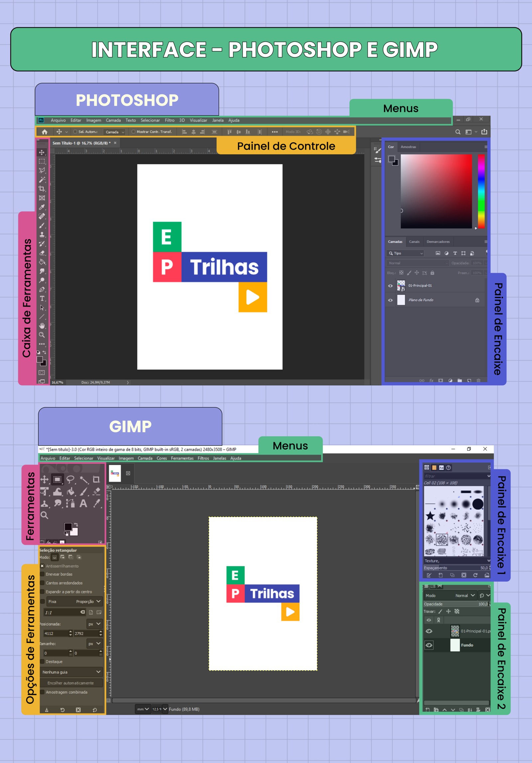The image size is (532, 763).
Task: Open the Fixa Proporção dropdown in GIMP
Action: pyautogui.click(x=74, y=601)
